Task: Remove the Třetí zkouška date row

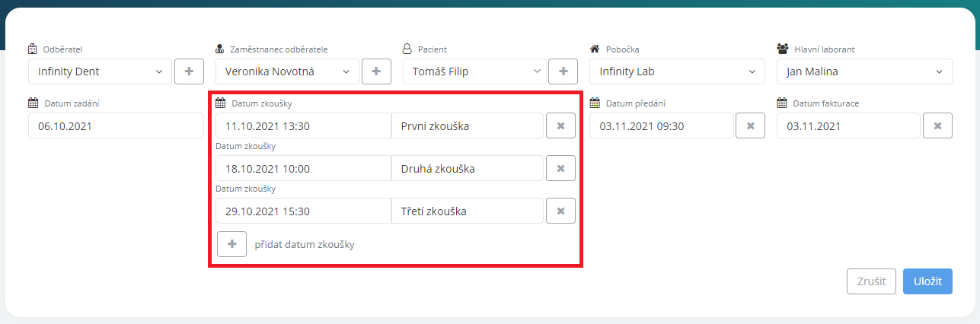Action: (x=561, y=211)
